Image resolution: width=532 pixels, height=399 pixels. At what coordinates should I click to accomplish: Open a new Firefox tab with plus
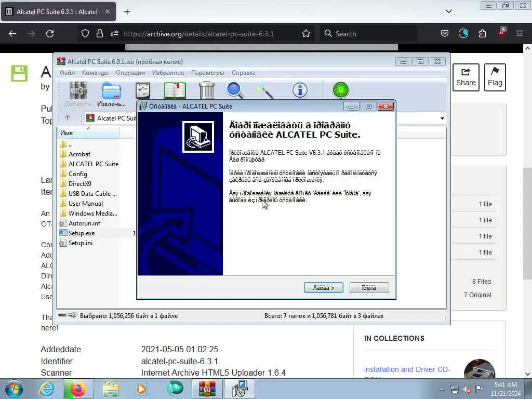[127, 12]
